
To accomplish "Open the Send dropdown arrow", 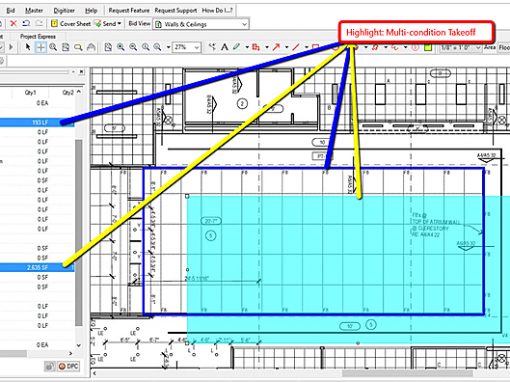I will (119, 24).
